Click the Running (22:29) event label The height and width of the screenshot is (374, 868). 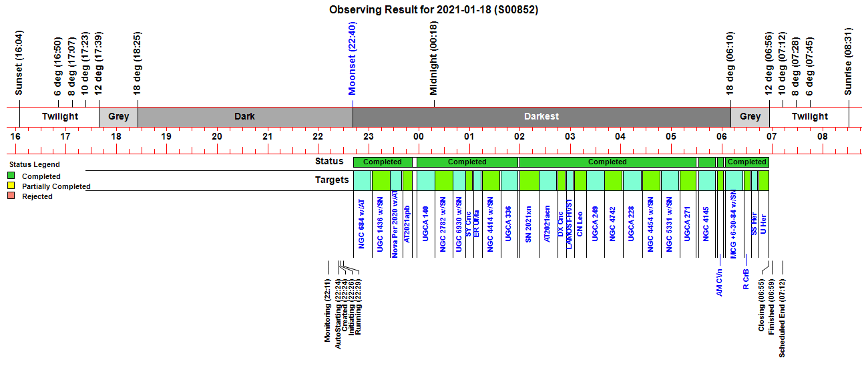coord(359,306)
